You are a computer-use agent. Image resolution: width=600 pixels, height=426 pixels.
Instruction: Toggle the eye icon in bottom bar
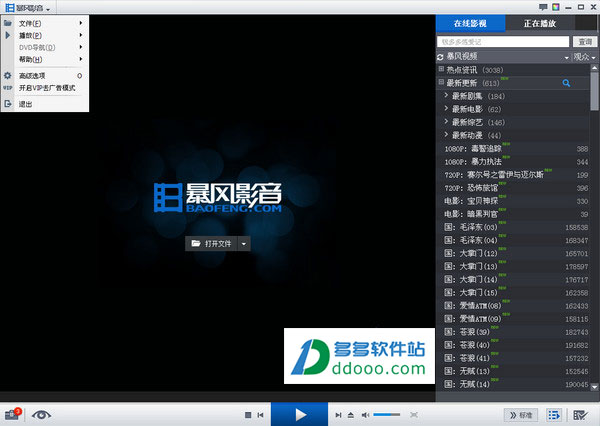pos(41,415)
